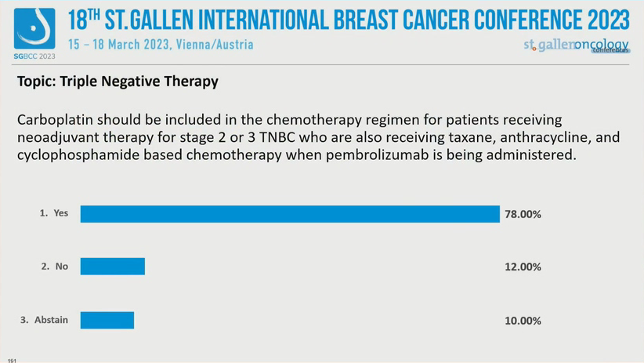
Task: Click the 'Topic: Triple Negative Therapy' heading
Action: pyautogui.click(x=118, y=81)
